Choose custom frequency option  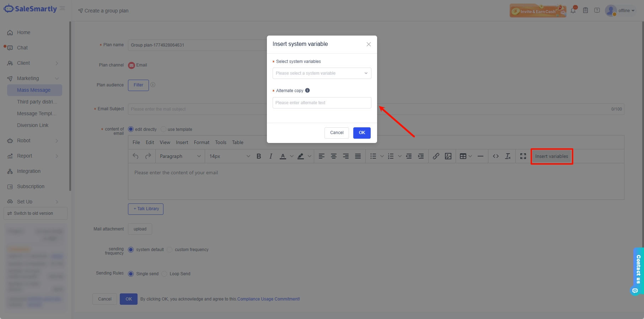(x=170, y=250)
